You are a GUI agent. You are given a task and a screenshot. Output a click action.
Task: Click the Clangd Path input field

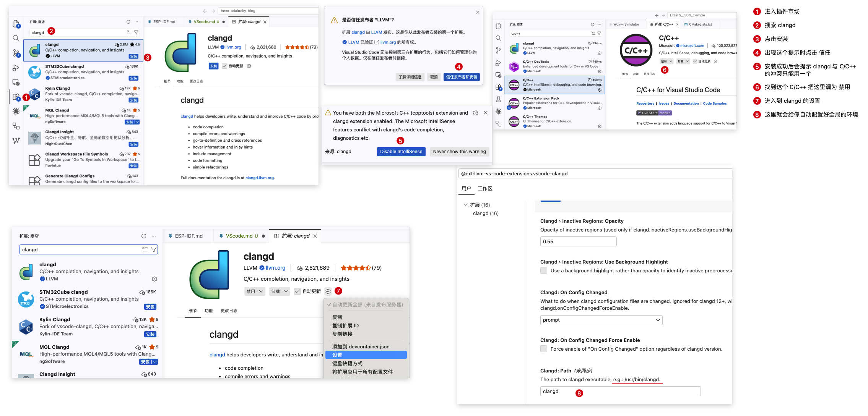point(620,391)
